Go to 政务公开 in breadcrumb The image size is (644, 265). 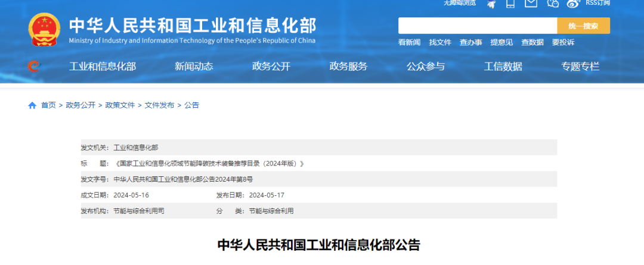80,105
